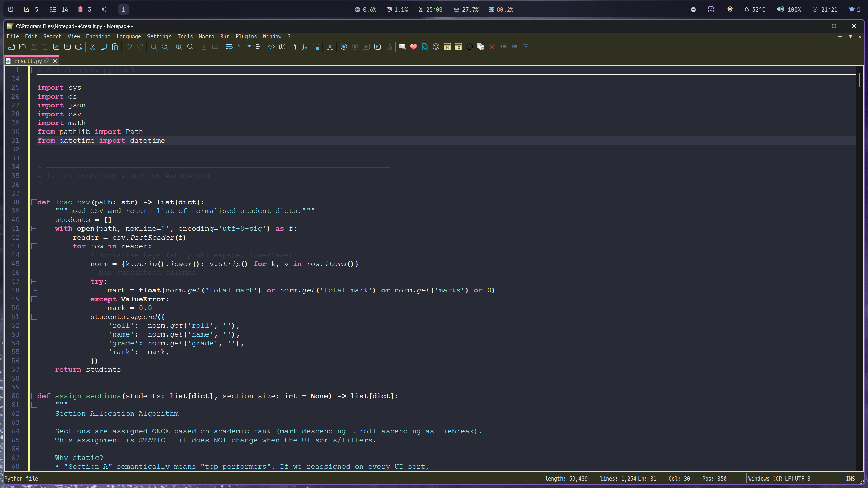The height and width of the screenshot is (488, 868).
Task: Click the notification bell in top bar
Action: pyautogui.click(x=854, y=9)
